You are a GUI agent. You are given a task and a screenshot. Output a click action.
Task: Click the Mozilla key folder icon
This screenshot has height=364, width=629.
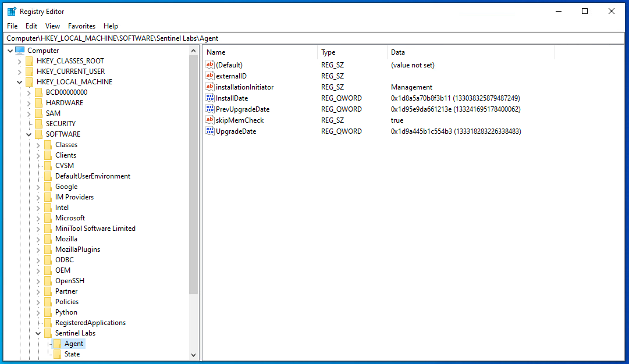point(48,238)
